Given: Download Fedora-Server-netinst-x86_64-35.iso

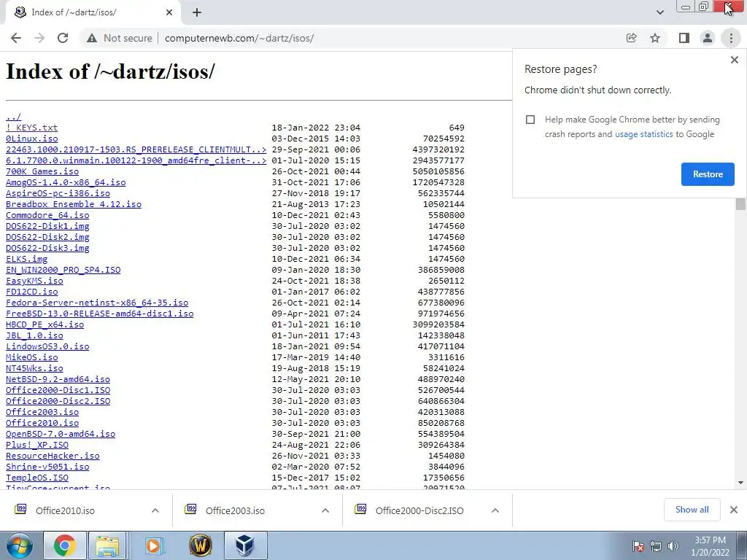Looking at the screenshot, I should [x=97, y=303].
